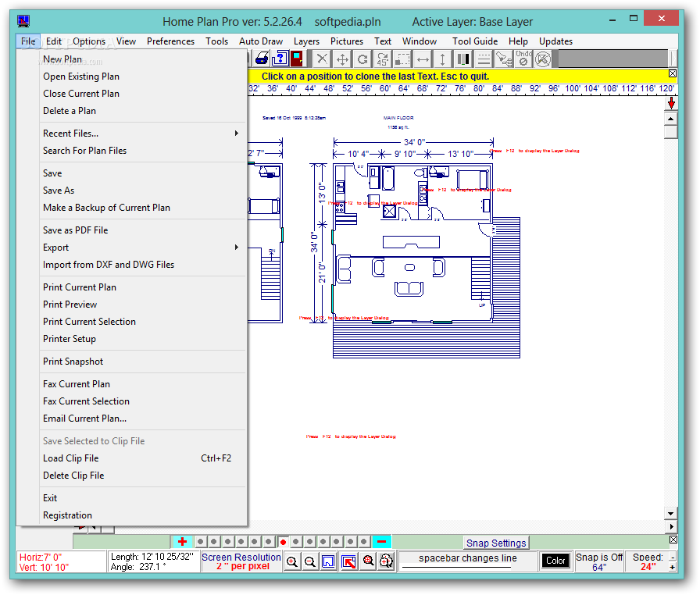Click the app icon in title bar

(23, 21)
